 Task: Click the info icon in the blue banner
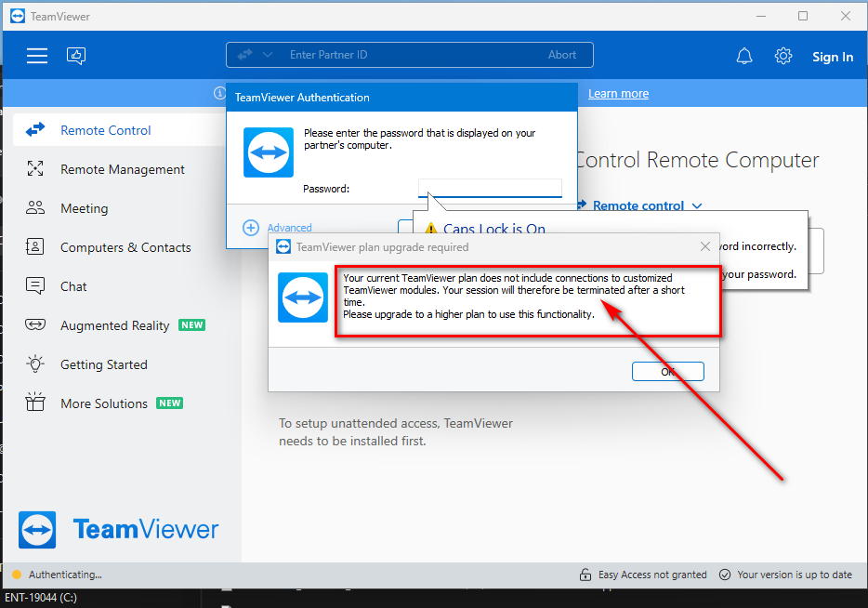(219, 93)
